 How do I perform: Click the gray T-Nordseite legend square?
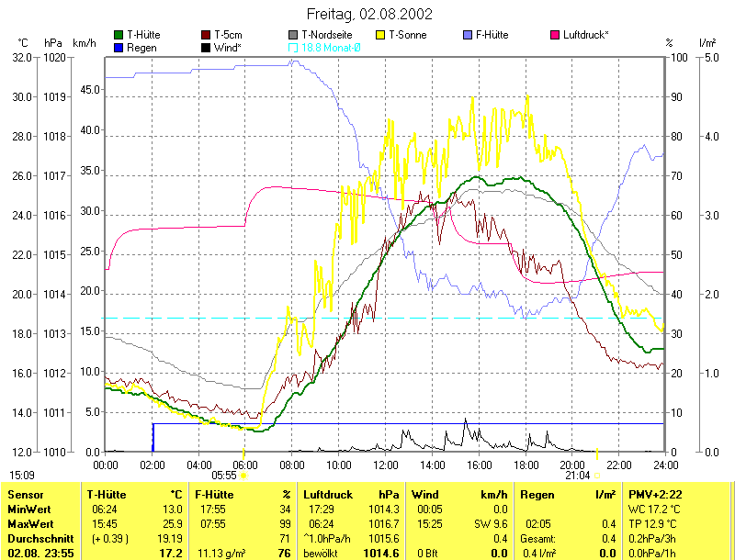pyautogui.click(x=293, y=35)
